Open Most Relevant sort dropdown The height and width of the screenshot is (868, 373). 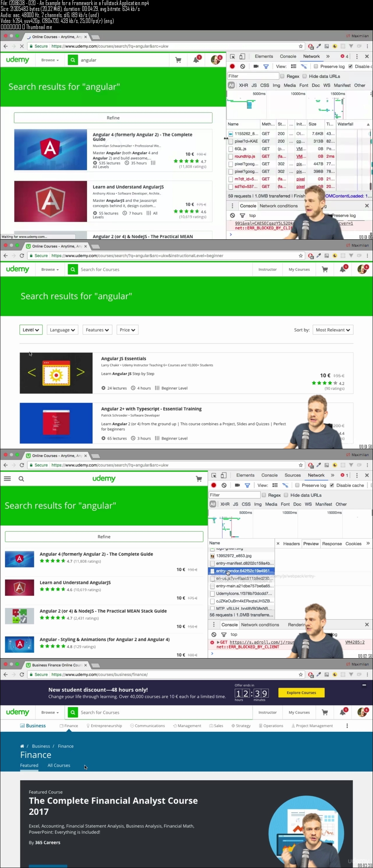pyautogui.click(x=333, y=330)
